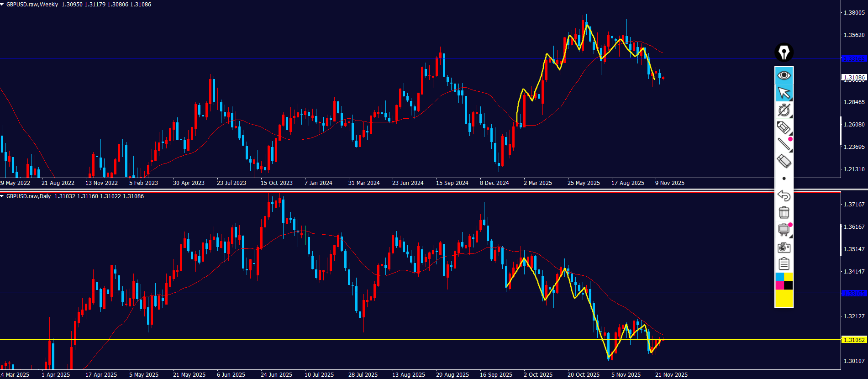868x379 pixels.
Task: Click the undo arrow icon
Action: [x=784, y=195]
